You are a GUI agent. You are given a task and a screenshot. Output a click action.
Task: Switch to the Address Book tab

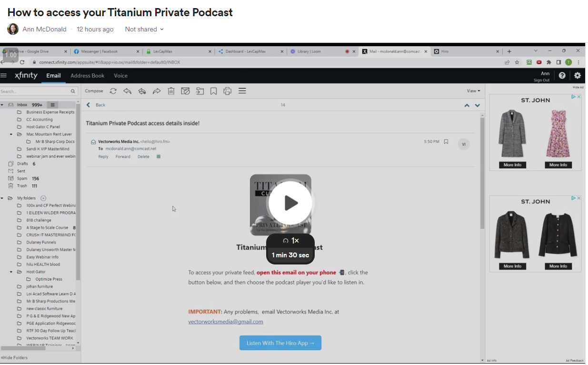(x=88, y=75)
